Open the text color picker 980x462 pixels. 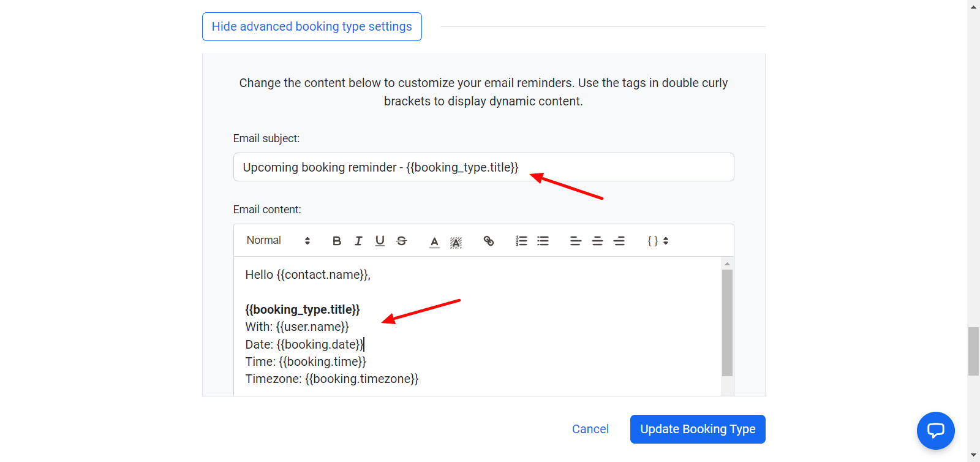coord(434,241)
